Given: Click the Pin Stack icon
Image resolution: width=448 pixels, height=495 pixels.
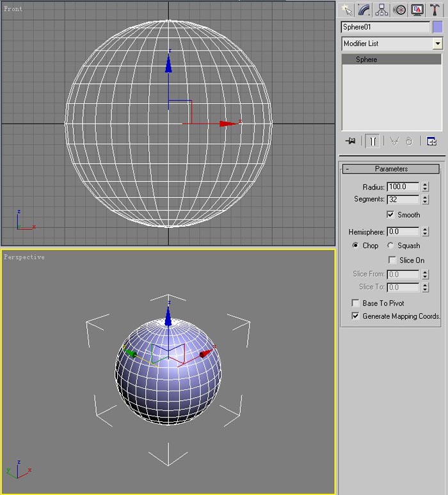Looking at the screenshot, I should pyautogui.click(x=350, y=141).
